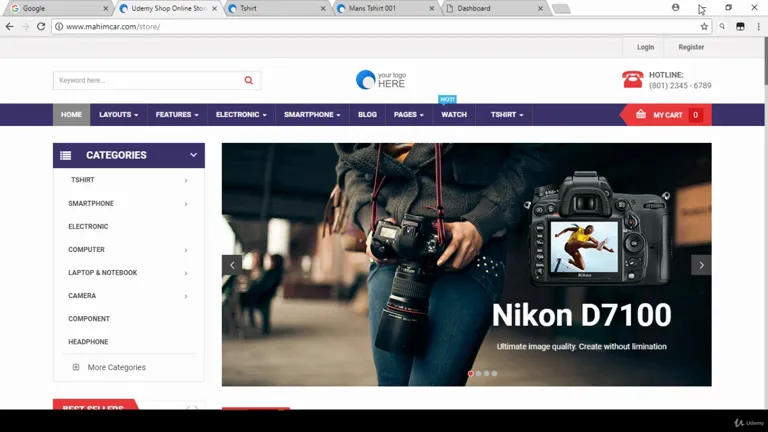
Task: Click the red search magnifier icon
Action: pos(249,80)
